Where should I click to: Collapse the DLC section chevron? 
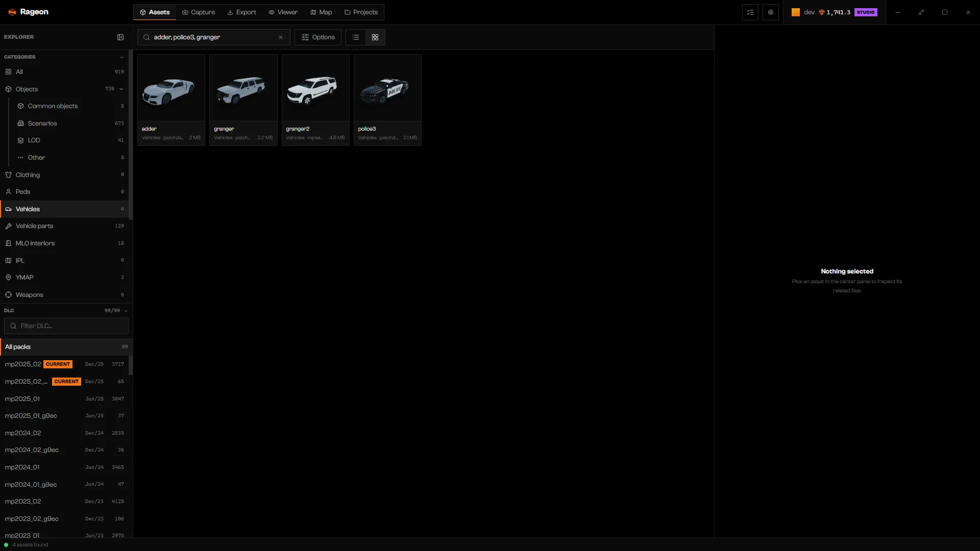pyautogui.click(x=126, y=311)
